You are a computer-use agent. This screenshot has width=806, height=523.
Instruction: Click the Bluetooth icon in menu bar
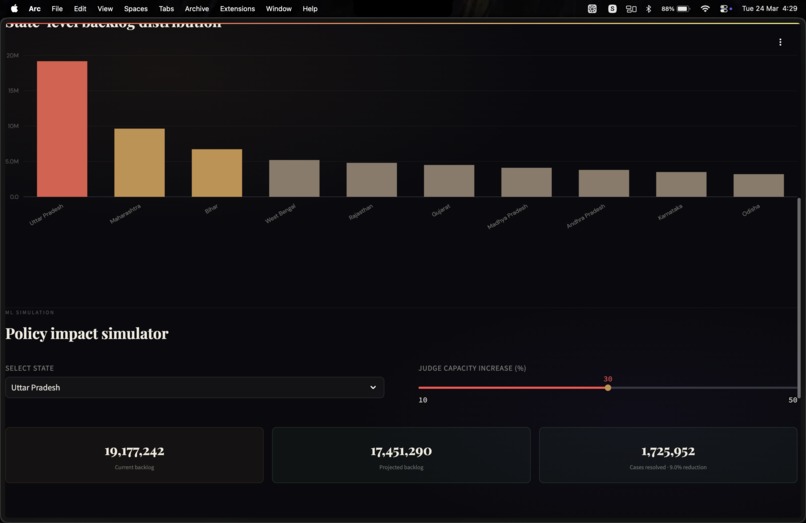[x=649, y=9]
